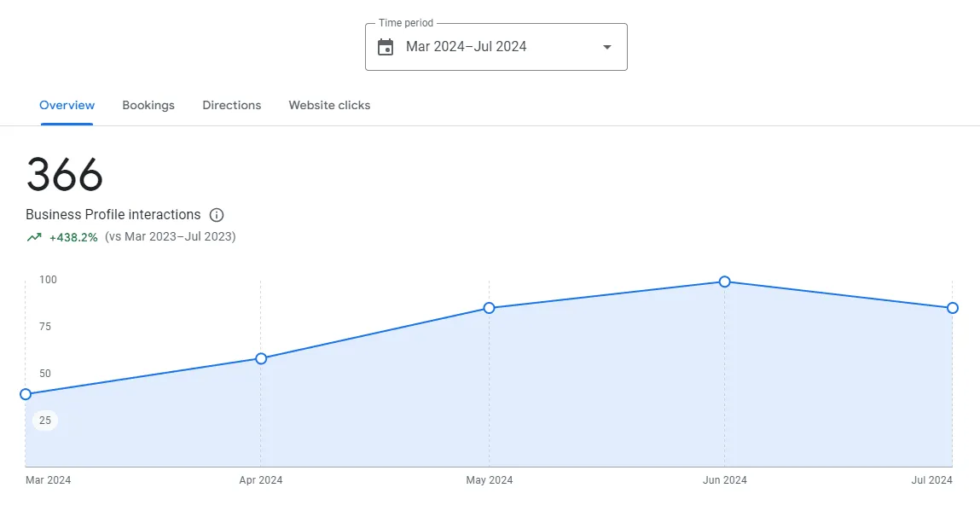Select the Jul 2024 data point on chart
The width and height of the screenshot is (980, 511).
pos(953,308)
